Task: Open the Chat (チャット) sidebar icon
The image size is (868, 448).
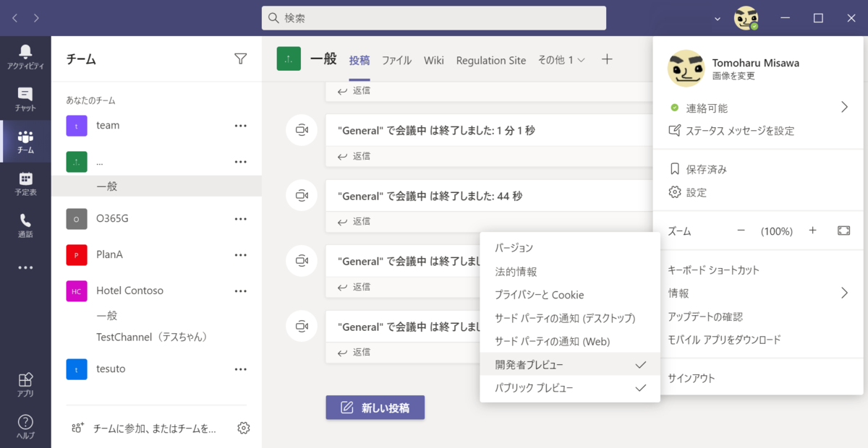Action: coord(25,99)
